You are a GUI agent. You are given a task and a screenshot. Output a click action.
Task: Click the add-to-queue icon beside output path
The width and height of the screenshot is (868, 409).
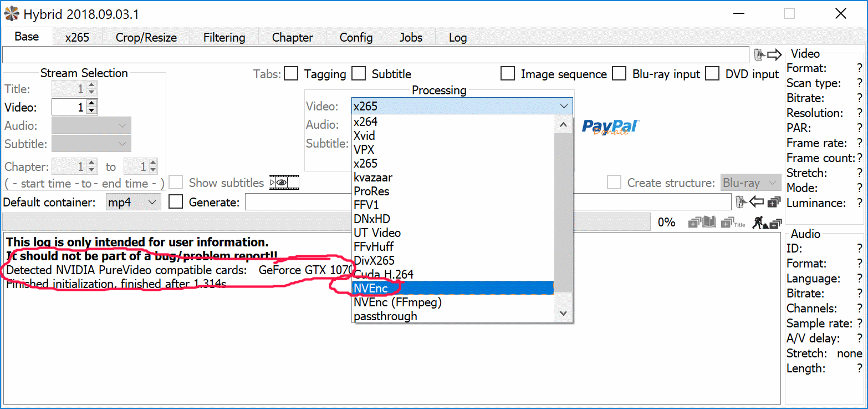[774, 202]
